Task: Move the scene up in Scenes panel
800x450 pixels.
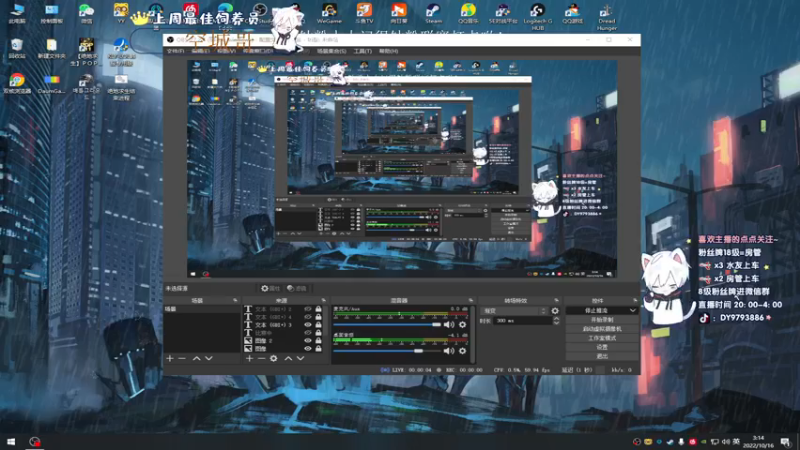Action: [x=196, y=359]
